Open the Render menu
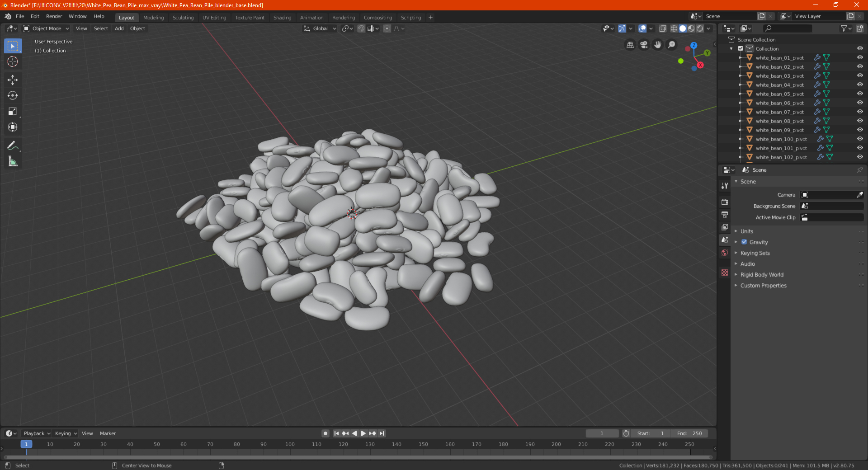The height and width of the screenshot is (470, 868). tap(54, 16)
